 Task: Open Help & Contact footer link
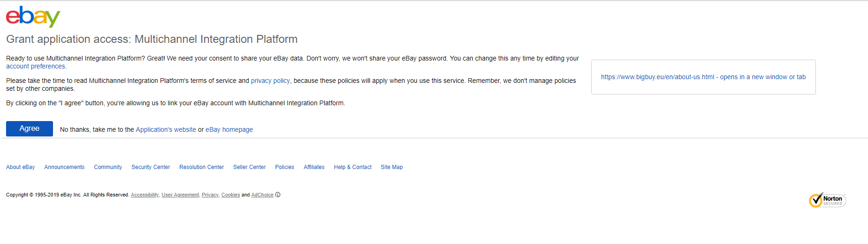353,167
